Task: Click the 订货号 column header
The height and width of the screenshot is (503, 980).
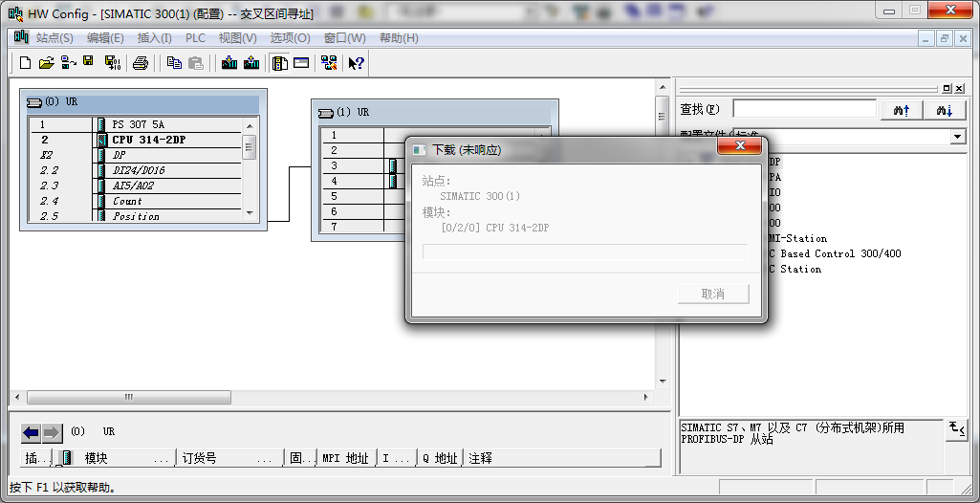Action: coord(230,459)
